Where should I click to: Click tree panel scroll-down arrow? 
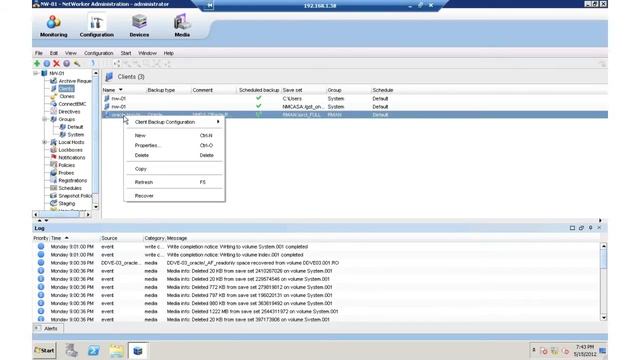[x=96, y=207]
